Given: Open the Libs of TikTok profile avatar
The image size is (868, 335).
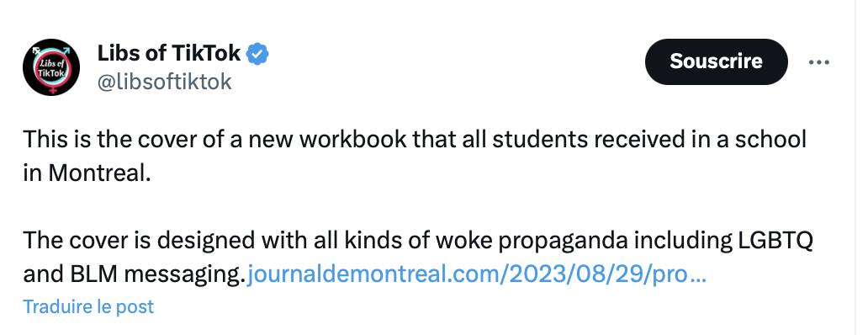Looking at the screenshot, I should [51, 67].
